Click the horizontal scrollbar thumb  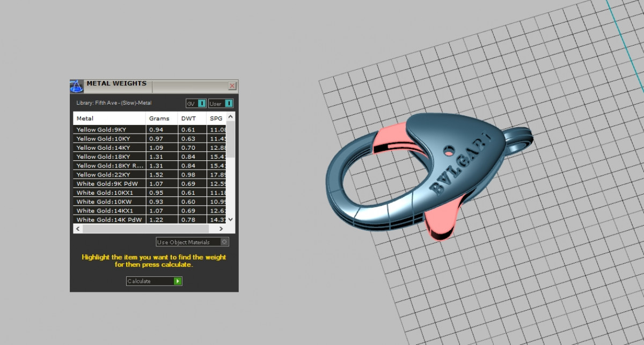(x=145, y=229)
